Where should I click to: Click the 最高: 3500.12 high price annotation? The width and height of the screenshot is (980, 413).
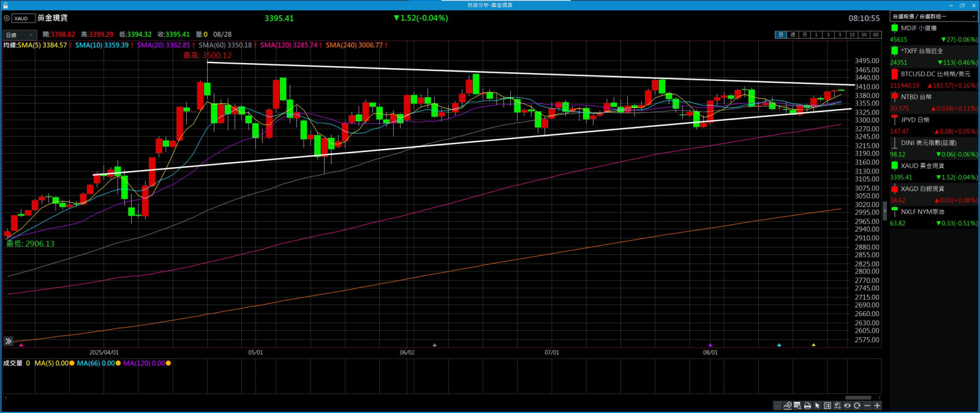click(208, 55)
